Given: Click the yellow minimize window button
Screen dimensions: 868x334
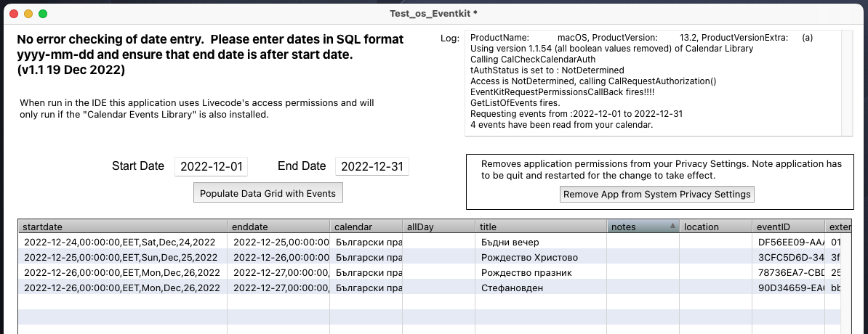Looking at the screenshot, I should pos(28,14).
